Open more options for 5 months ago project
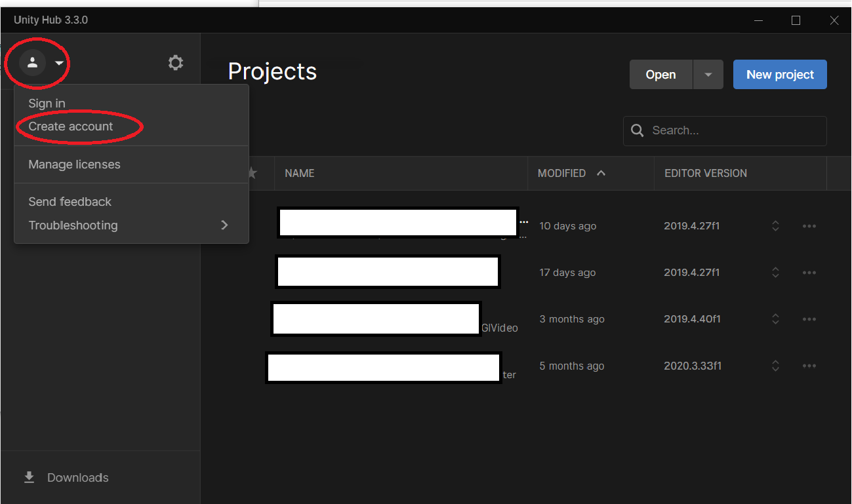This screenshot has width=852, height=504. coord(809,366)
